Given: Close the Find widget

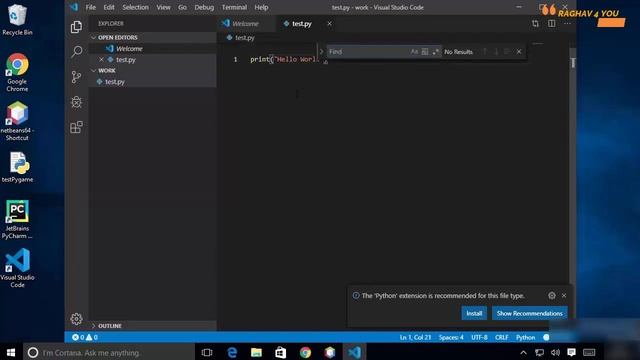Looking at the screenshot, I should tap(519, 52).
